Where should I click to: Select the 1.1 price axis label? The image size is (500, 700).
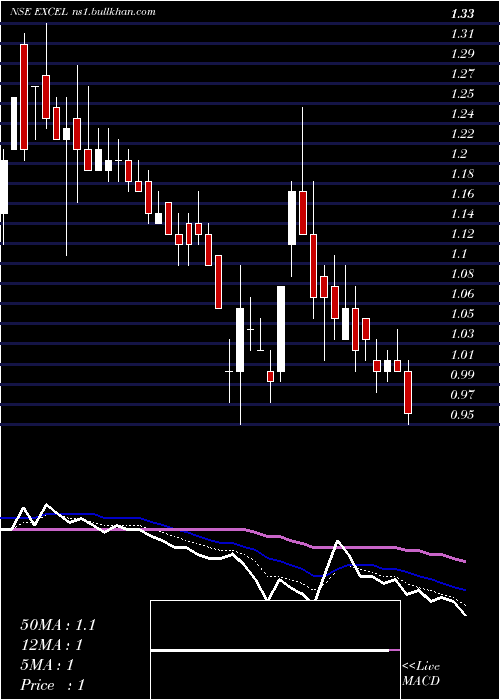click(x=458, y=254)
